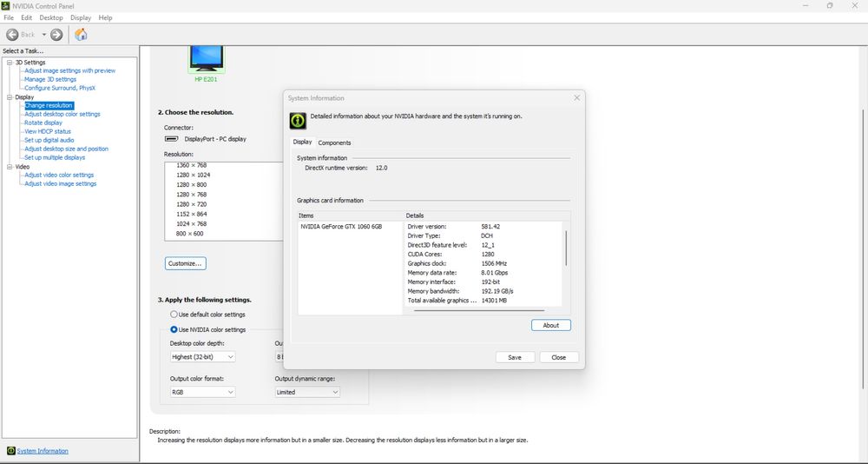Select Use NVIDIA color settings radio
Screen dimensions: 868x464
(174, 329)
